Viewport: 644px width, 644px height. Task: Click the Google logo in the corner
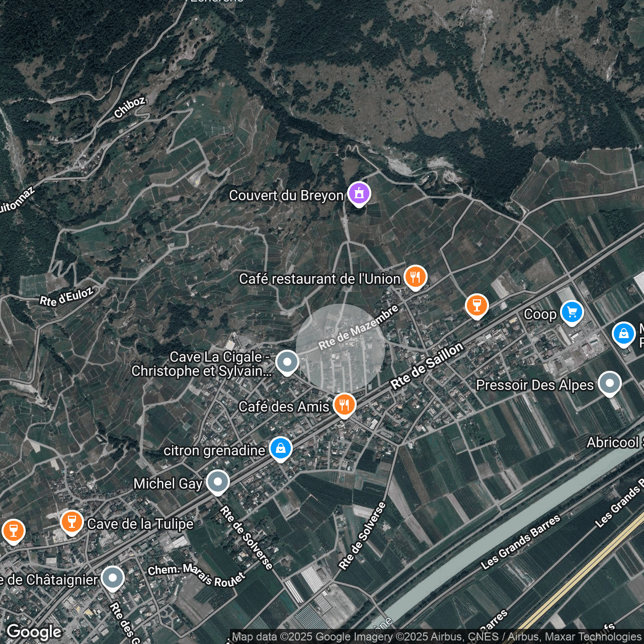34,632
